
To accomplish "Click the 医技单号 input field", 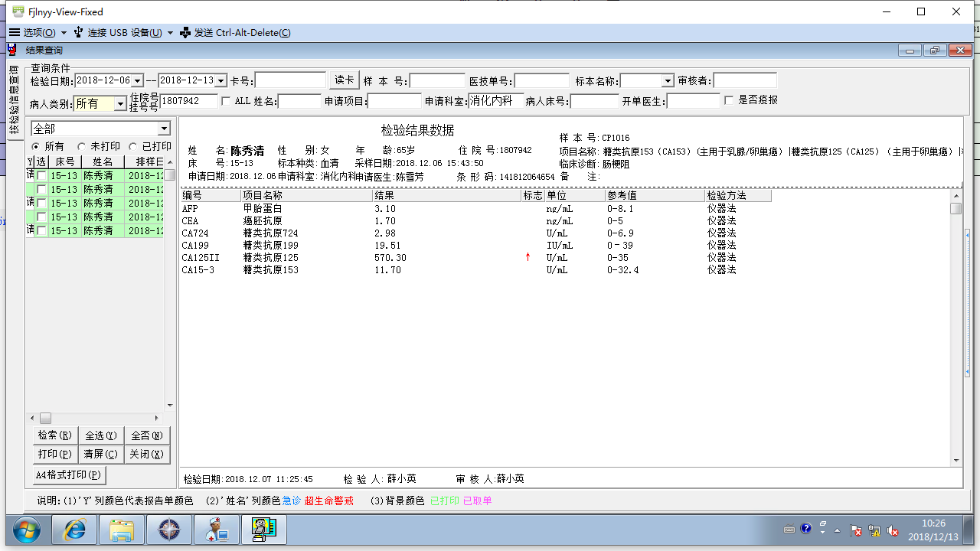I will point(542,80).
